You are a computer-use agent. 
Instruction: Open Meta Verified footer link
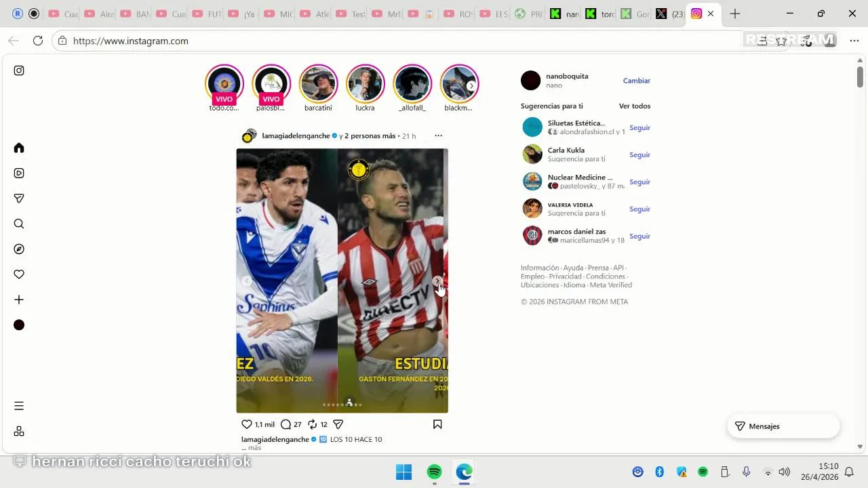point(611,285)
